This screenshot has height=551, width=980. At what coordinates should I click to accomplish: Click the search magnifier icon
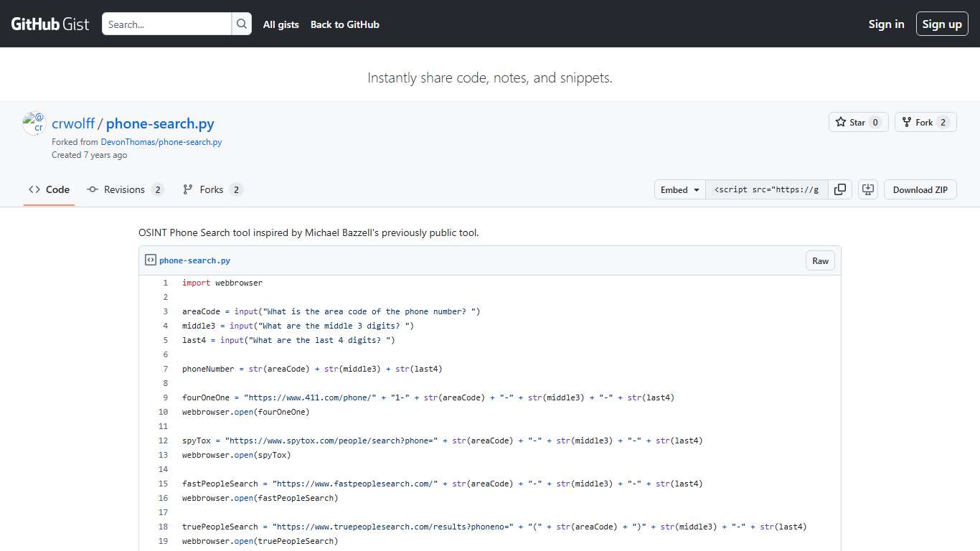click(x=242, y=24)
